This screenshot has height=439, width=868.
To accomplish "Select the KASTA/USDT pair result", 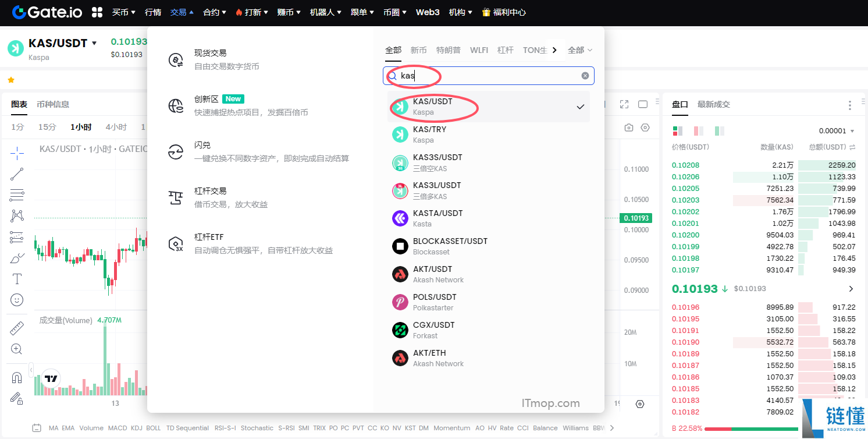I will point(489,218).
